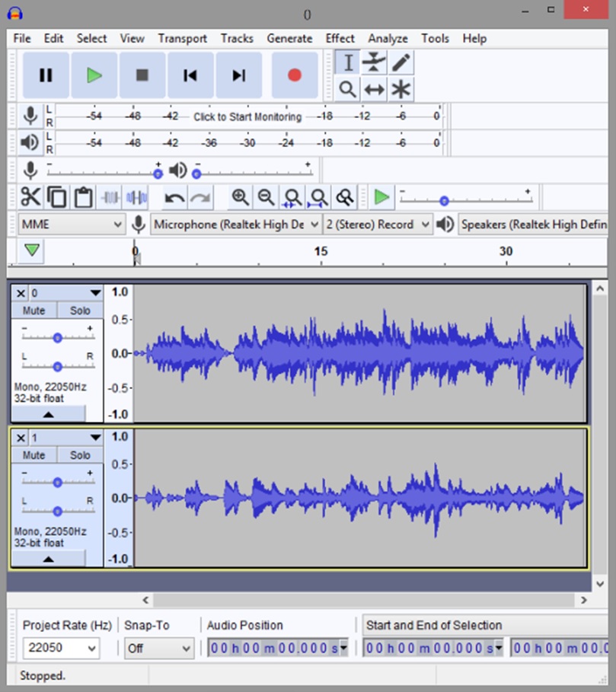
Task: Click the Silence Audio icon
Action: [x=136, y=198]
